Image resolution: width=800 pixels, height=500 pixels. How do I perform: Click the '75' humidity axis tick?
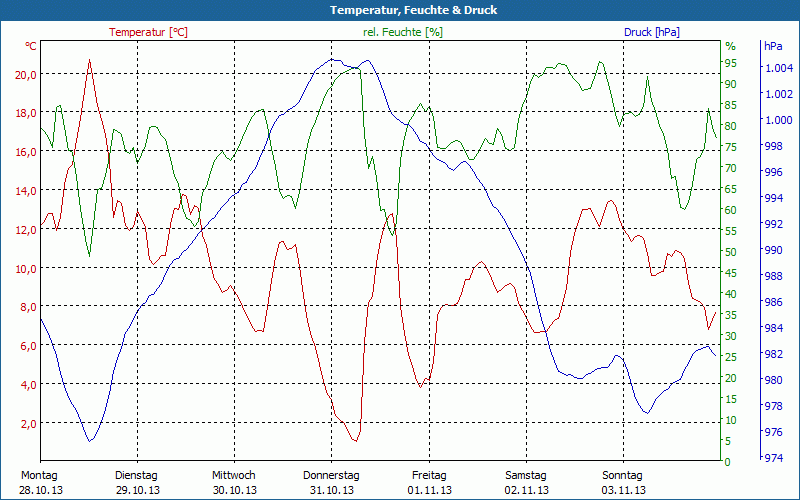pos(731,147)
